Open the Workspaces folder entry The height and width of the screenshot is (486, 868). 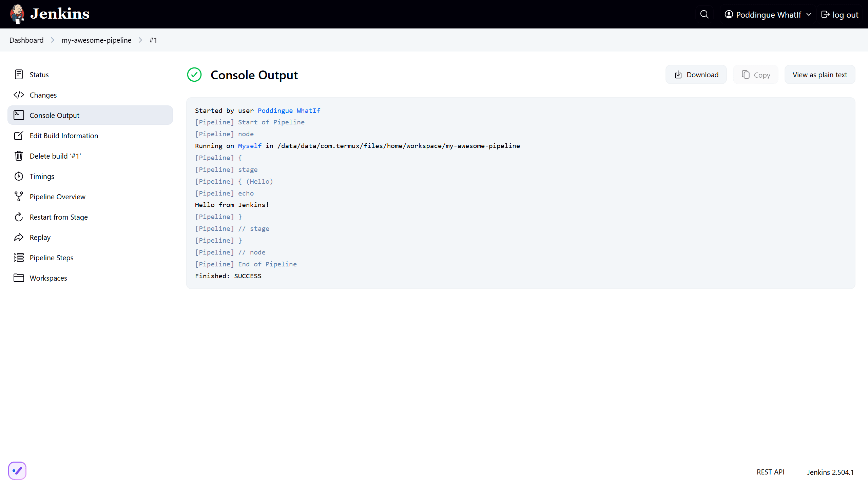(48, 278)
